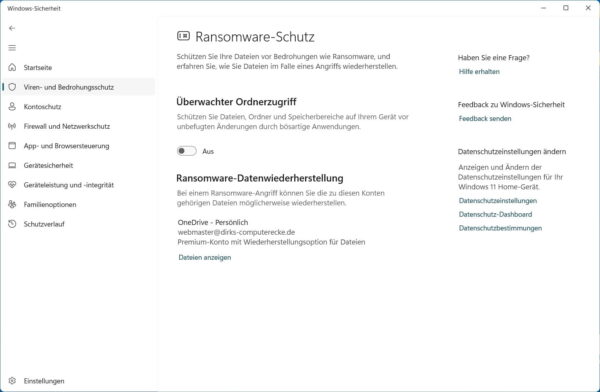Close the Windows-Sicherheit window
600x392 pixels.
[x=588, y=8]
